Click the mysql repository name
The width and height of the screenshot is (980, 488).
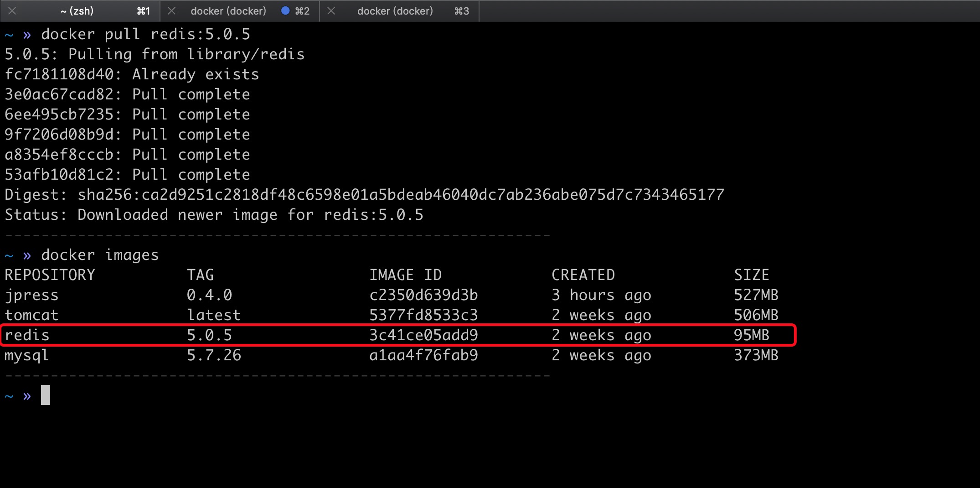(27, 355)
